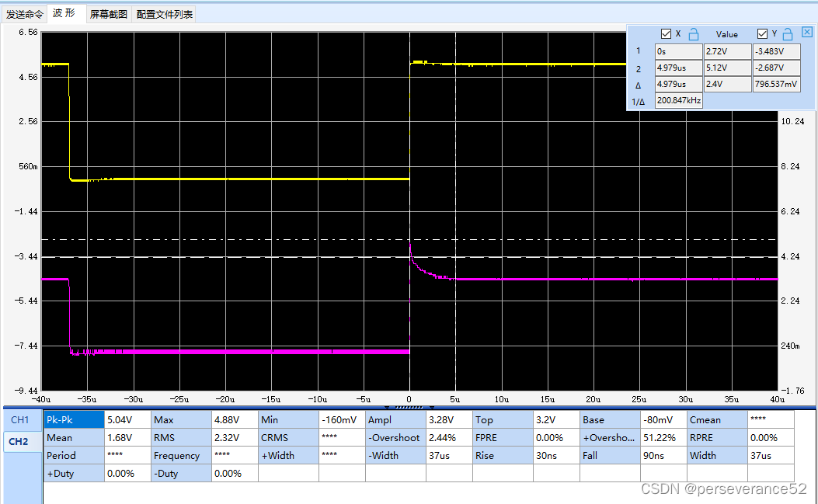The height and width of the screenshot is (504, 818).
Task: Click cursor 2 Y field -2.687V
Action: click(777, 68)
